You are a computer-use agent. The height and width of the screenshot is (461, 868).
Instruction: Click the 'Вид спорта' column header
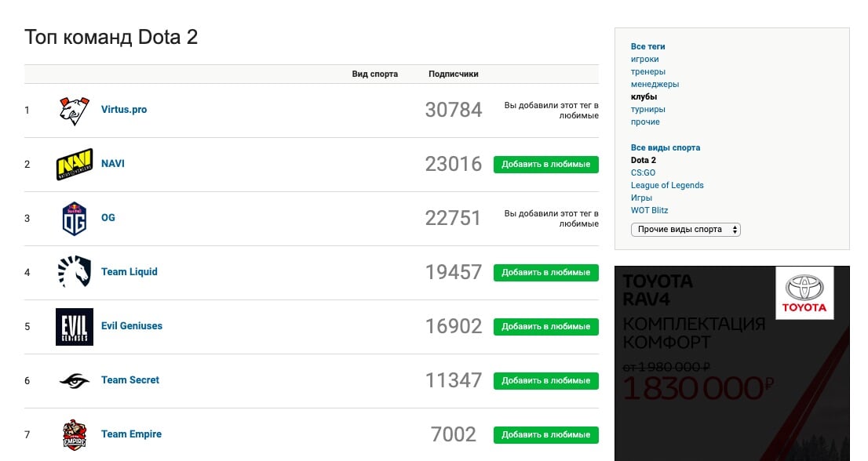pyautogui.click(x=375, y=74)
